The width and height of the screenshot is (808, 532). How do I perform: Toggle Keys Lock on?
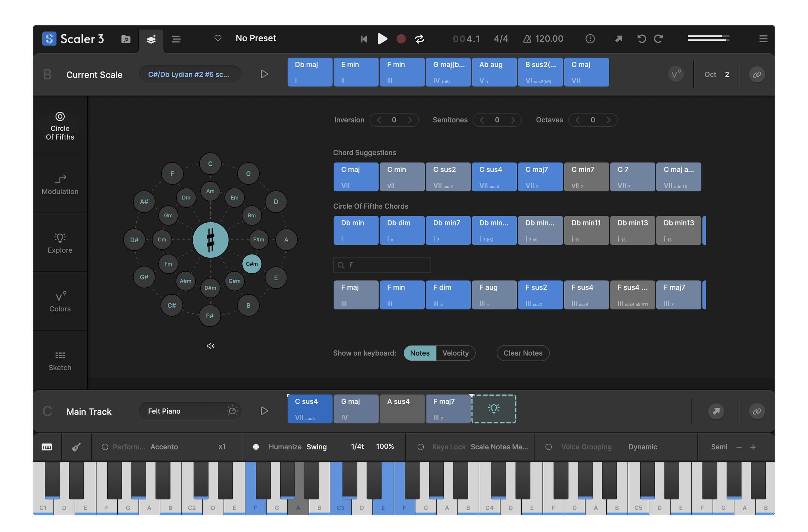tap(420, 447)
